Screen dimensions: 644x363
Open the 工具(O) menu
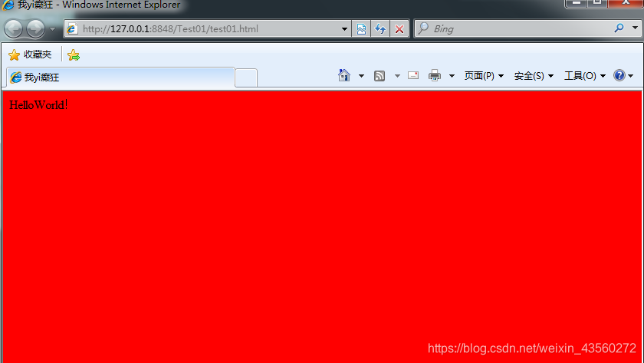585,76
